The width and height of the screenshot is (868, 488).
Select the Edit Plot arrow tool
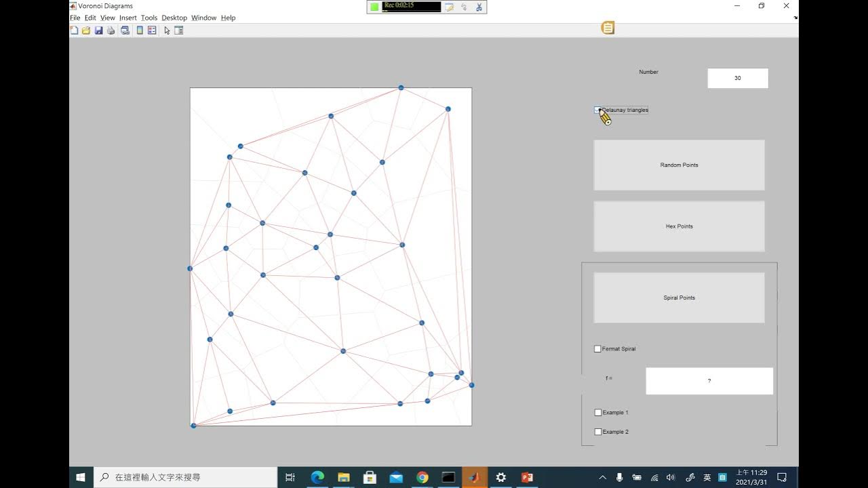[167, 30]
